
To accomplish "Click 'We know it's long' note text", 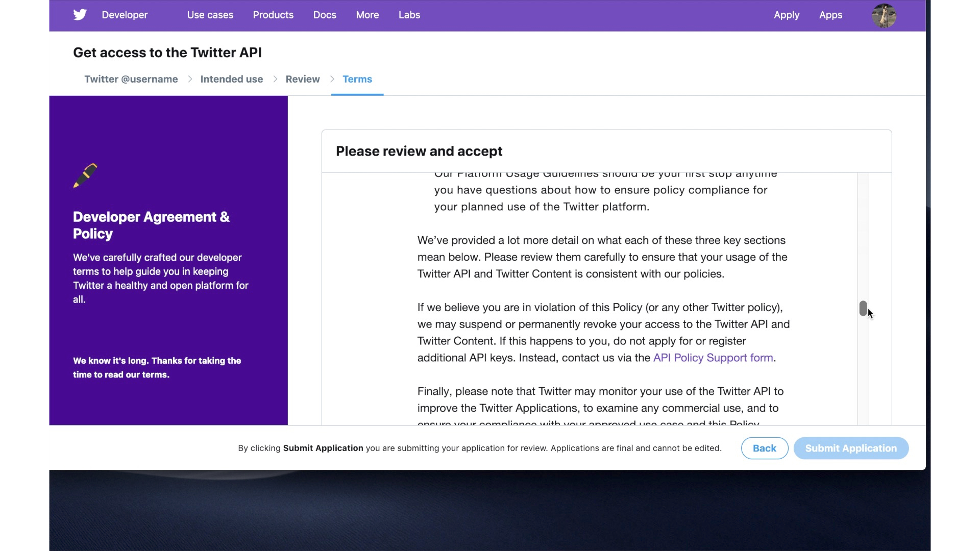I will 157,367.
